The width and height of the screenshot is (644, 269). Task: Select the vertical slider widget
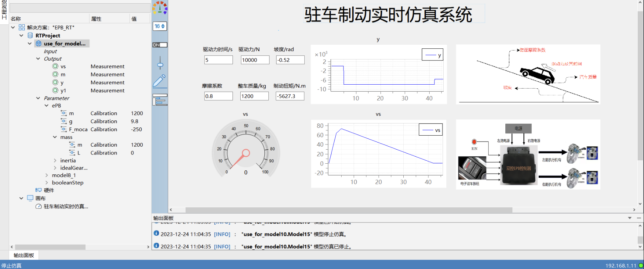[160, 63]
